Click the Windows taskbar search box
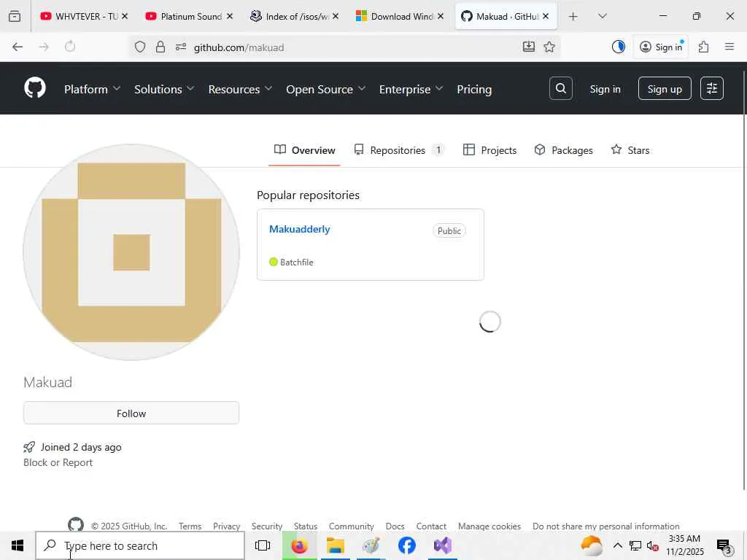Screen dimensions: 747x560 140,545
